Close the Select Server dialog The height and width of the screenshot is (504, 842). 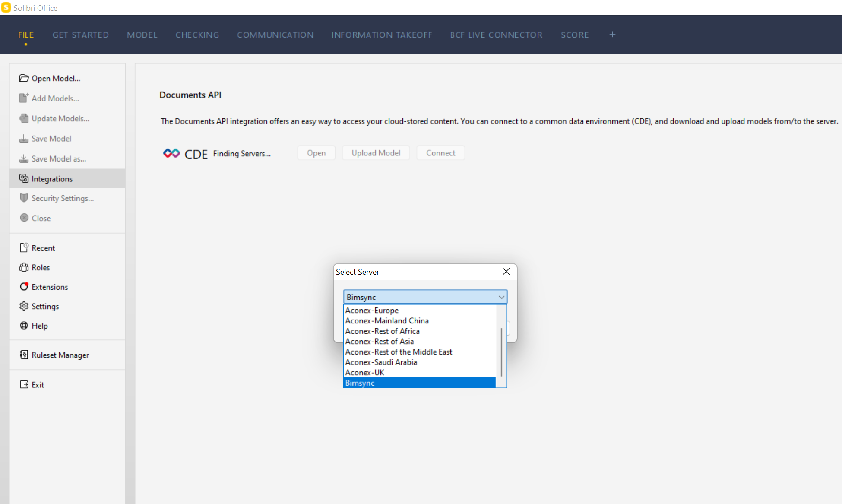point(506,272)
